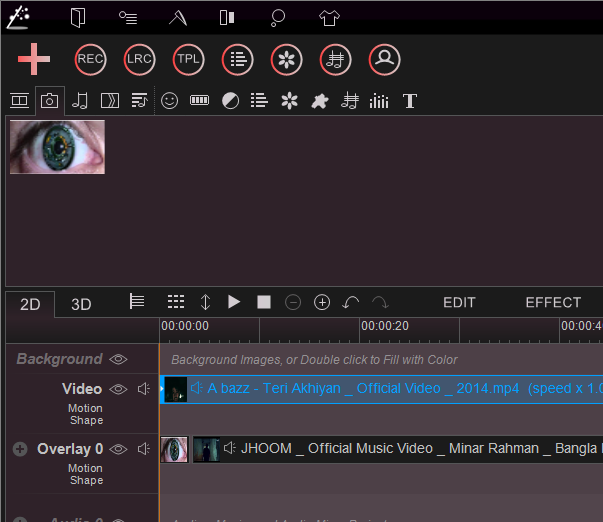Viewport: 603px width, 522px height.
Task: Click the TPL template button
Action: (x=188, y=60)
